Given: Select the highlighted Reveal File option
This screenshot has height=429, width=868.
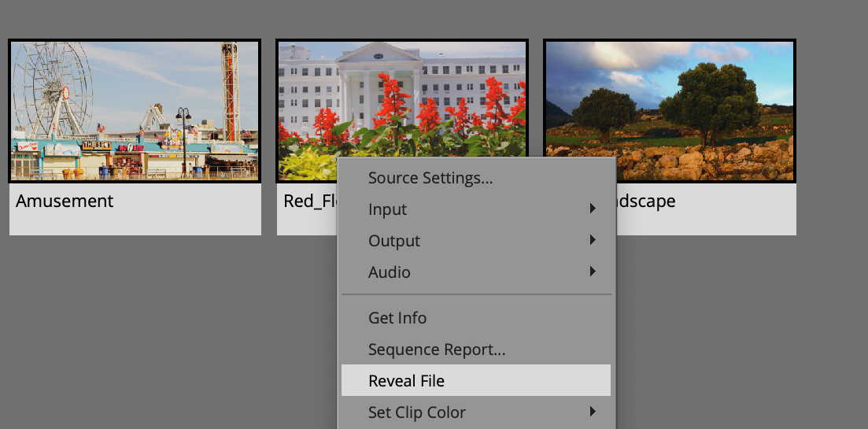Looking at the screenshot, I should point(476,380).
